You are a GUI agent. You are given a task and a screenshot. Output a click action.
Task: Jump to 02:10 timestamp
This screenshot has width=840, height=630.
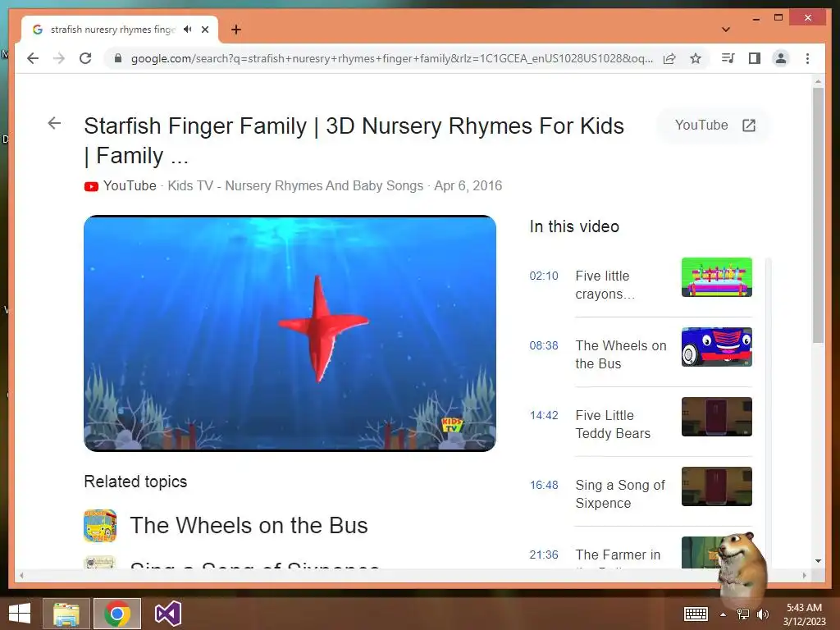(x=544, y=276)
